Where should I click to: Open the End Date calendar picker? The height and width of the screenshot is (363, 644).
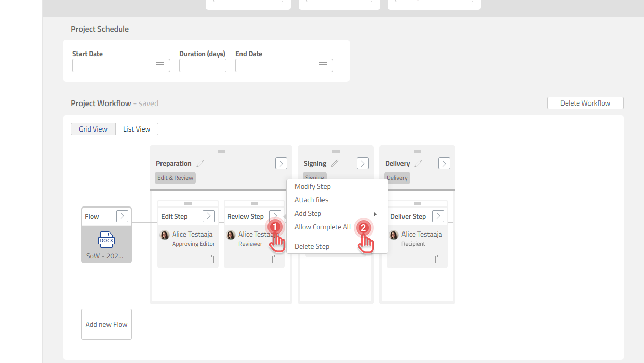point(323,66)
